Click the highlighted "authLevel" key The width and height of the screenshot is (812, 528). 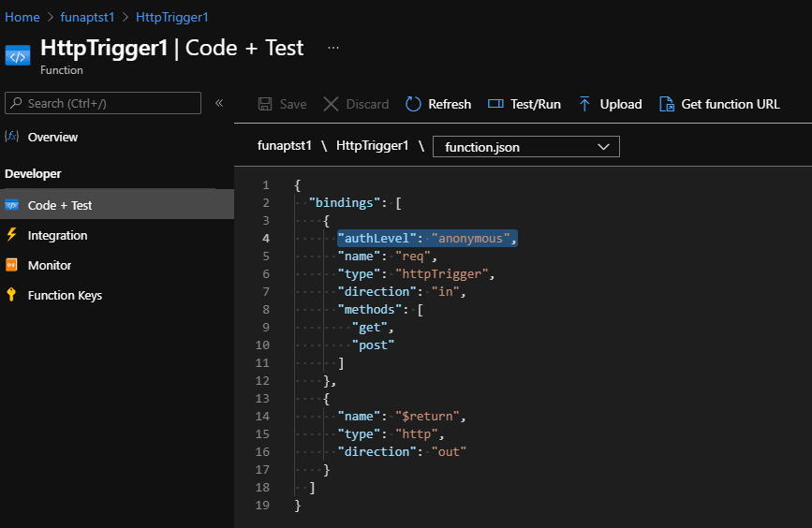pos(377,238)
